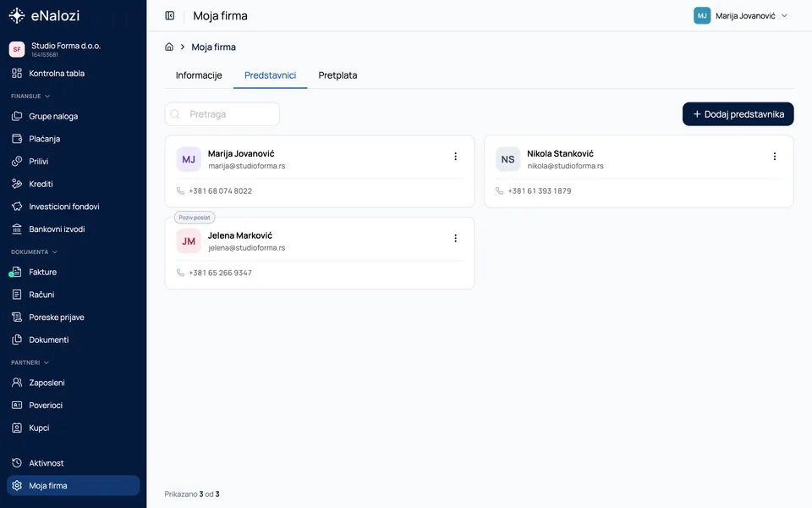Open options menu for Jelena Marković

pos(455,239)
